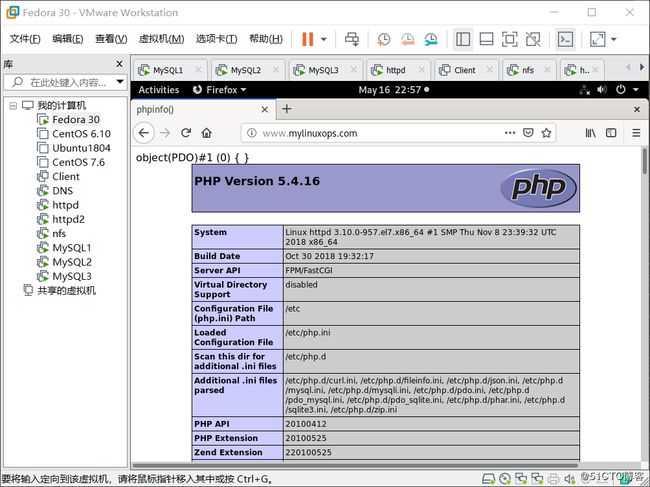Collapse the 我的计算机 tree node

coord(13,106)
